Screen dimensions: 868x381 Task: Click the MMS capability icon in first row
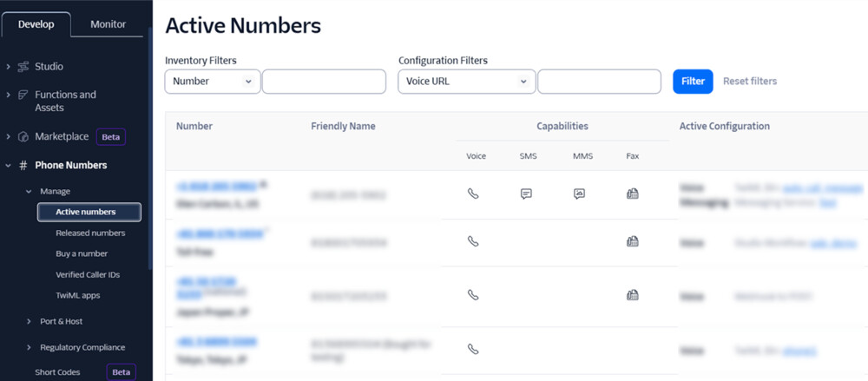[579, 194]
